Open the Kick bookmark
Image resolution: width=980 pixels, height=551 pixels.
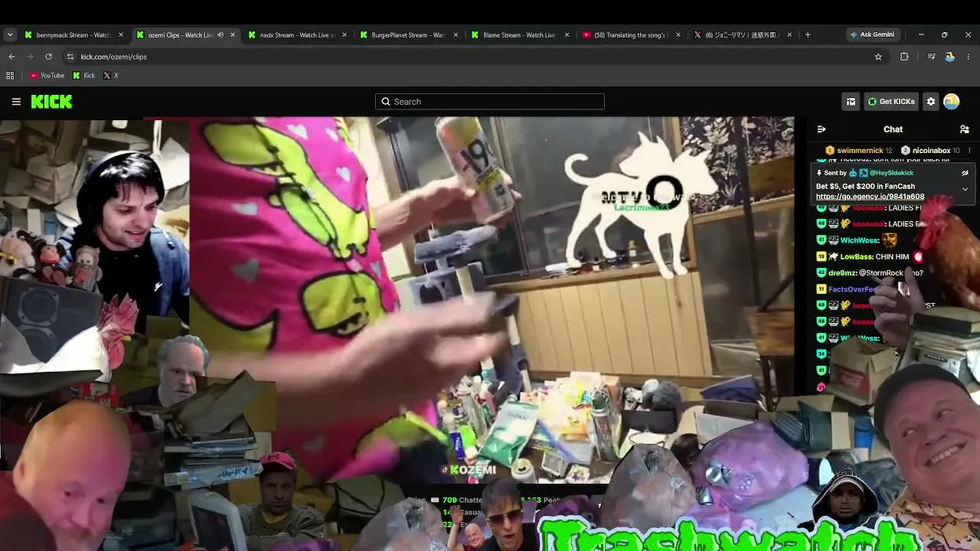pos(84,76)
